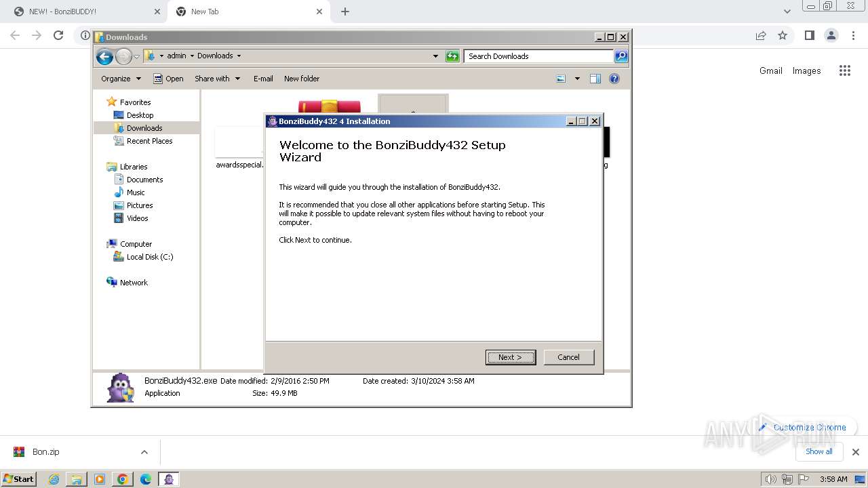
Task: Open recent locations dropdown in Explorer
Action: coord(136,56)
